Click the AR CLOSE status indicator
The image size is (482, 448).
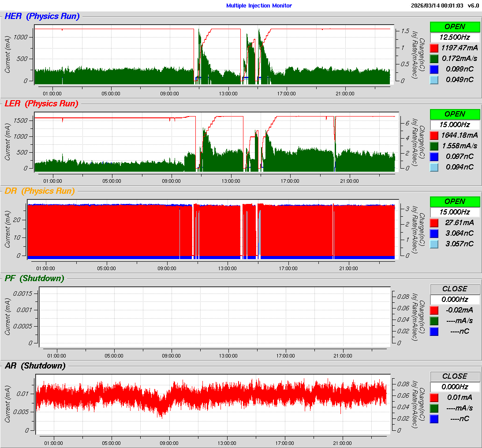pos(455,376)
